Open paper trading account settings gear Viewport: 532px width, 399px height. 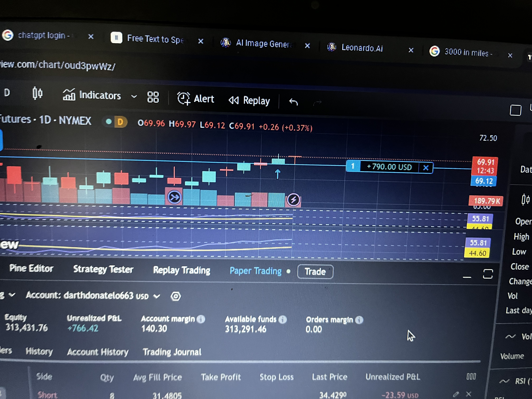click(x=176, y=296)
